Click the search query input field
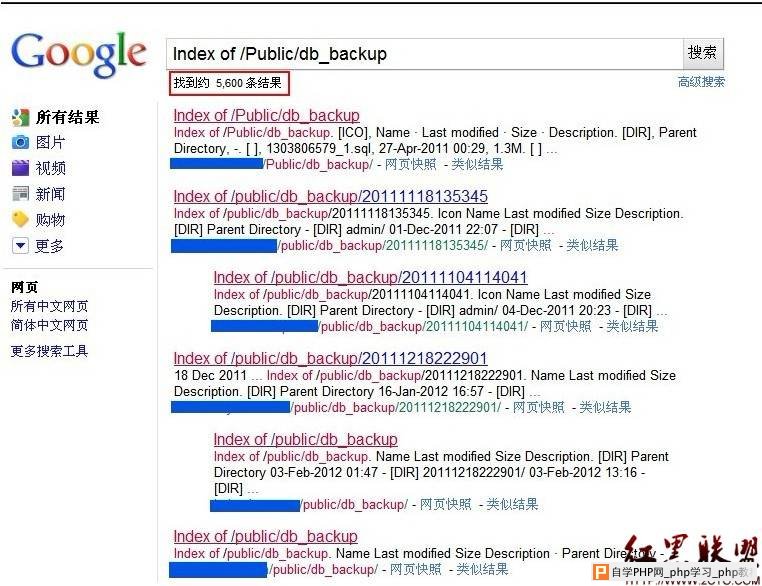This screenshot has height=586, width=762. tap(425, 53)
